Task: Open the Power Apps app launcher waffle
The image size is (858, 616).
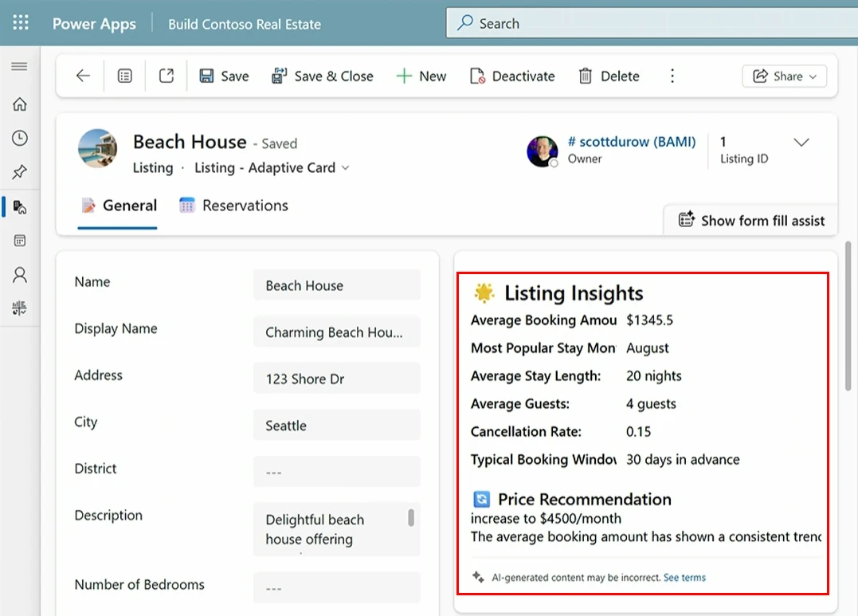Action: coord(21,23)
